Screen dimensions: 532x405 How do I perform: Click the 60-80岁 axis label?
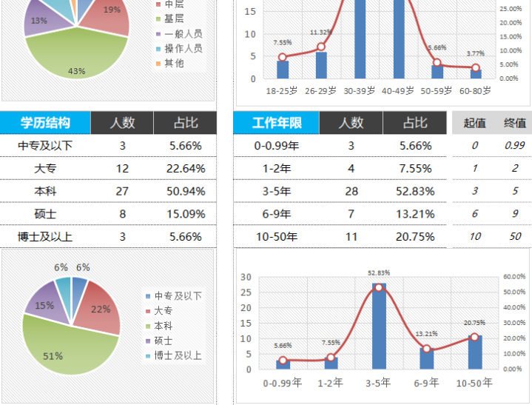pos(475,90)
